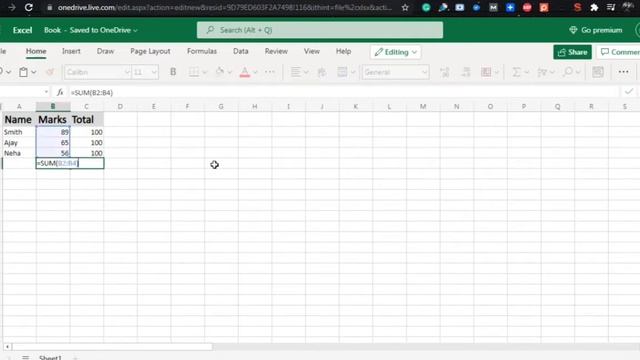
Task: Select the Marks cell with 89
Action: (x=53, y=132)
